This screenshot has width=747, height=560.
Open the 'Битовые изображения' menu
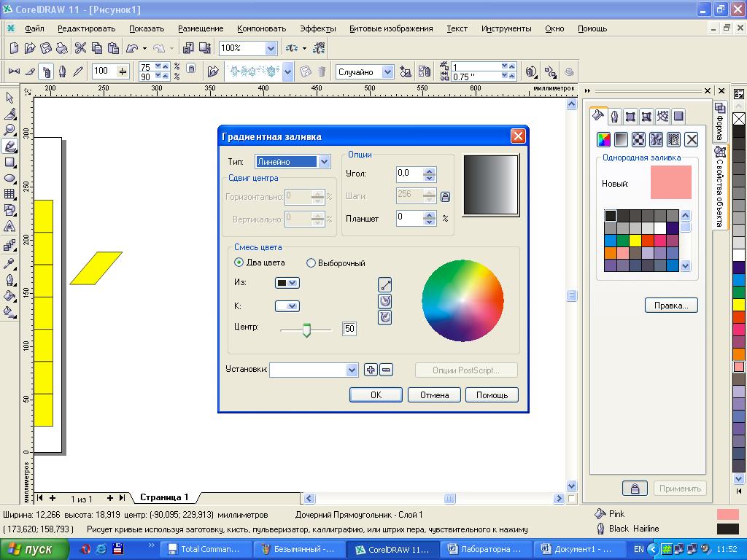391,28
